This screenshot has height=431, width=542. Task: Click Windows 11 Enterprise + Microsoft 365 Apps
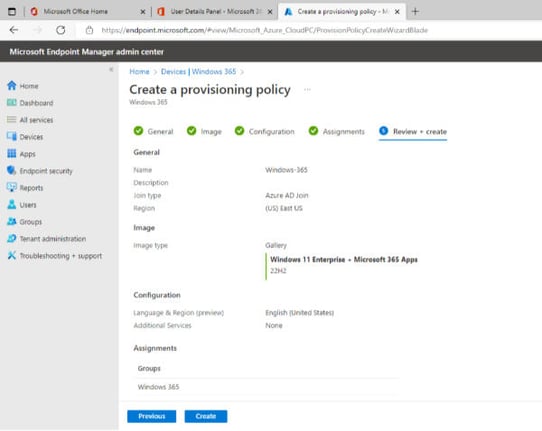point(344,260)
